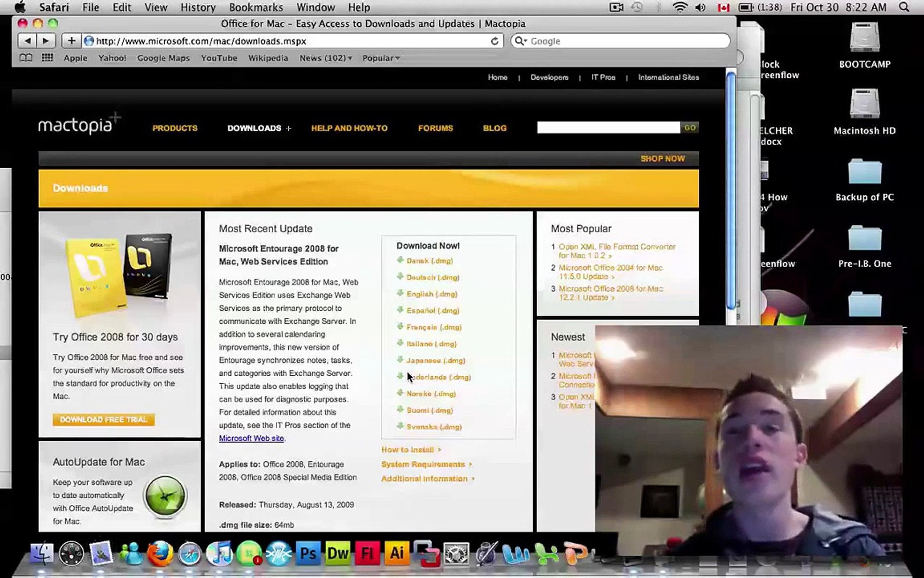Screen dimensions: 924x578
Task: Open iTunes from the dock
Action: pyautogui.click(x=219, y=554)
